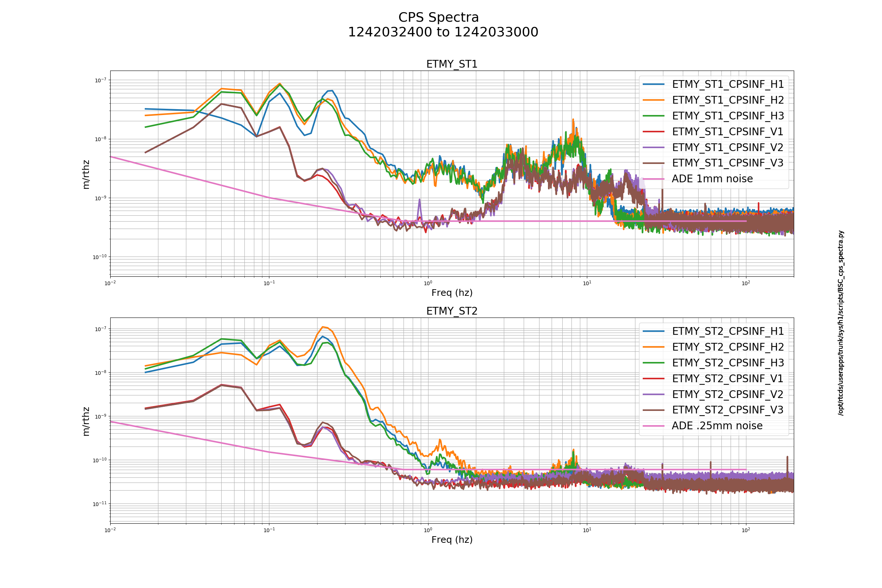Click the "m/rthz" y-axis label of ETMY_ST1 plot
Viewport: 882px width, 588px height.
86,174
